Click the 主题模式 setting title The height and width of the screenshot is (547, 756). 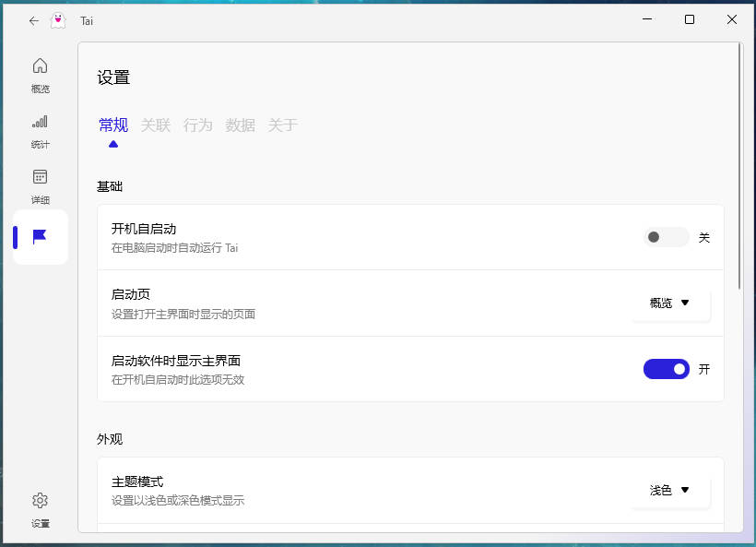click(x=137, y=482)
